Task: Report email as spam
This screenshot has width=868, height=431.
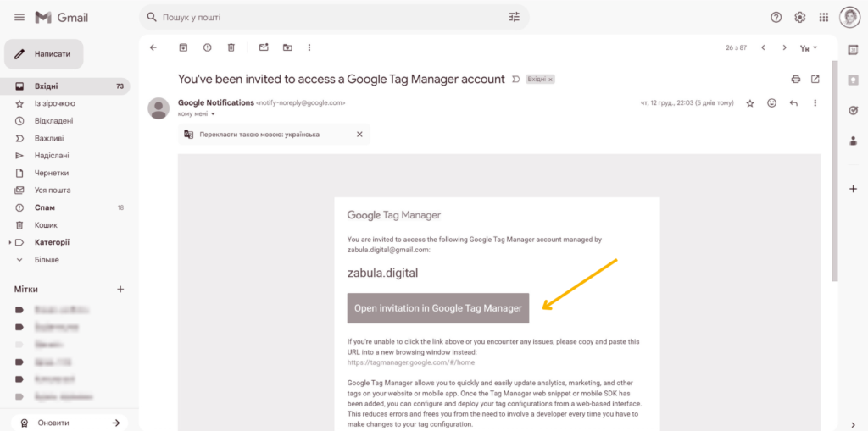Action: tap(207, 47)
